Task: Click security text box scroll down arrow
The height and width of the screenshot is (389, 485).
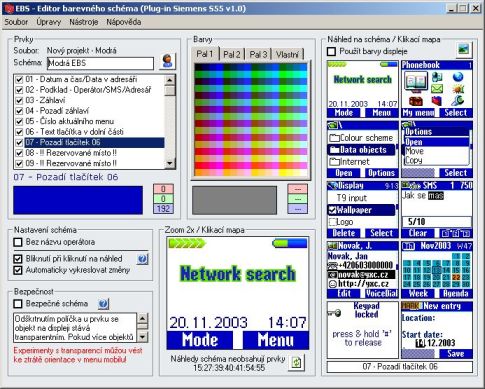Action: [143, 337]
